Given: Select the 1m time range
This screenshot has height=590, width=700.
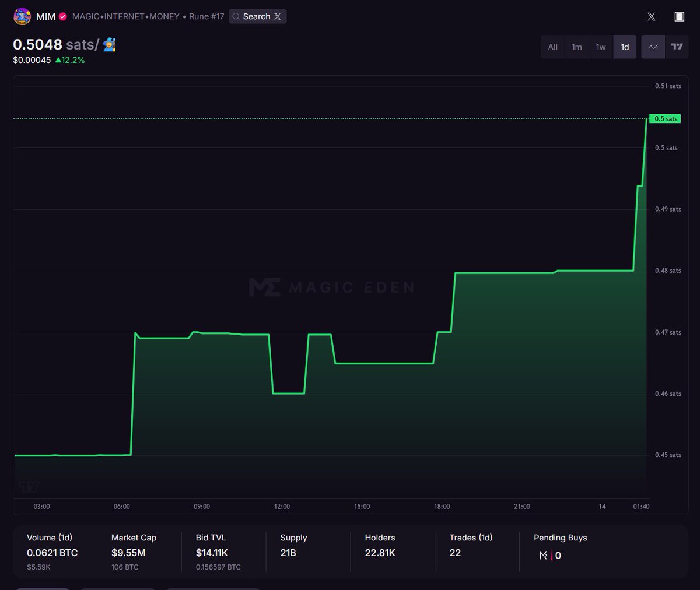Looking at the screenshot, I should (x=577, y=47).
